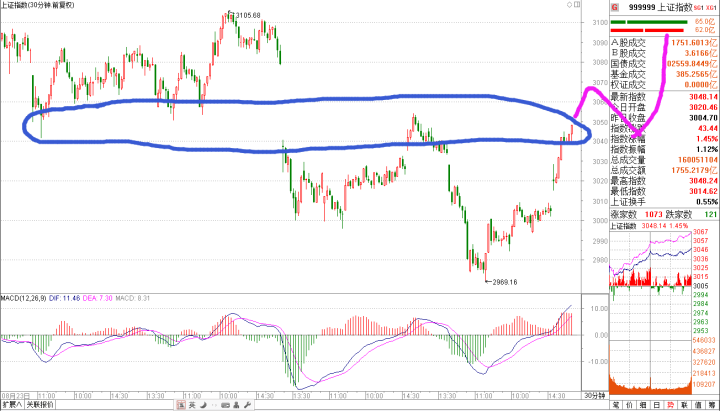Click the 关联报价 related quotes button
720x411 pixels.
(x=41, y=405)
